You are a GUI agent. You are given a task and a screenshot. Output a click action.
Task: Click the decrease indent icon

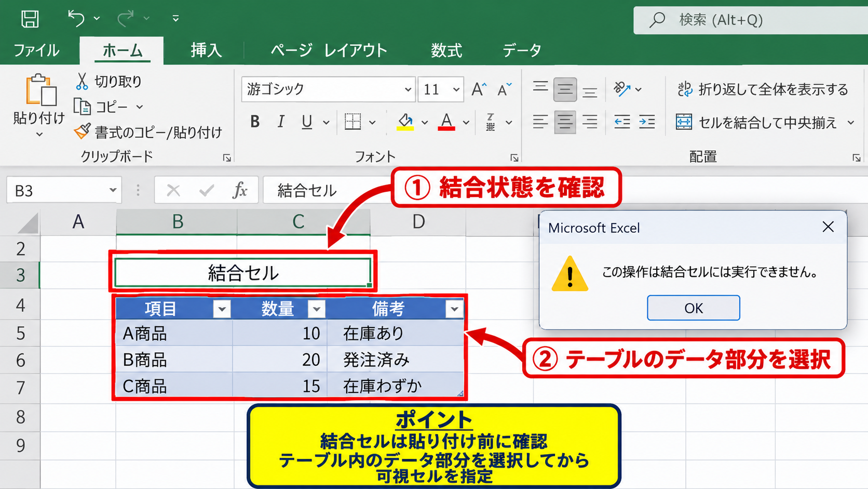pyautogui.click(x=622, y=122)
